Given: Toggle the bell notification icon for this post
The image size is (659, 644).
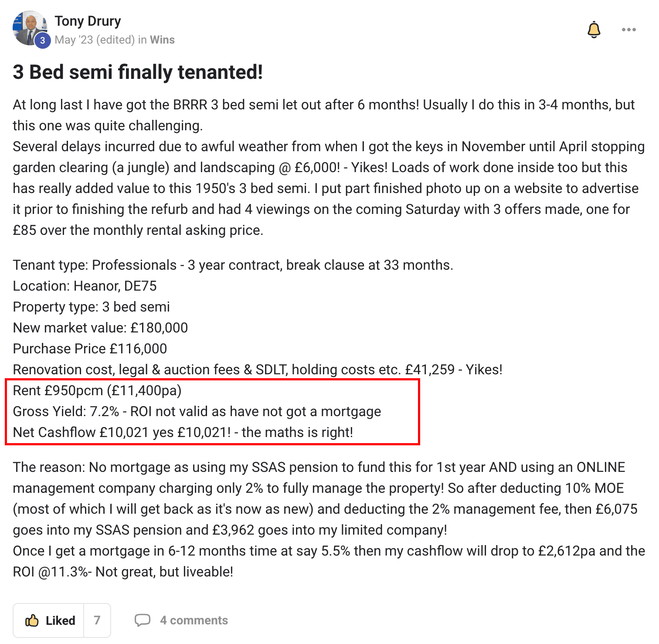Looking at the screenshot, I should pos(594,30).
